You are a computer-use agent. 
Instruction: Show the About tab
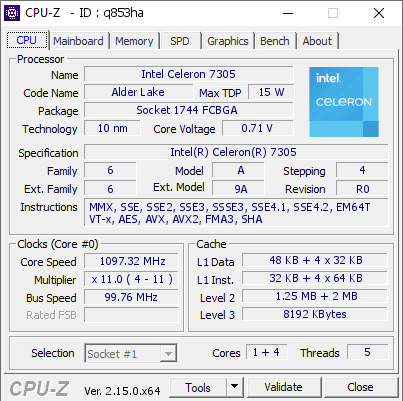317,41
